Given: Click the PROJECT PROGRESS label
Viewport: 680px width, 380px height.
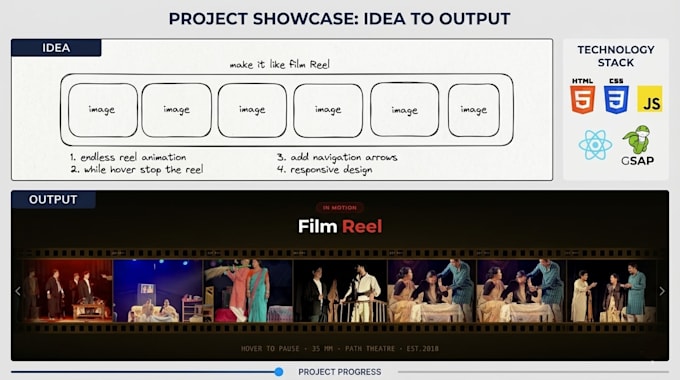Looking at the screenshot, I should coord(340,372).
